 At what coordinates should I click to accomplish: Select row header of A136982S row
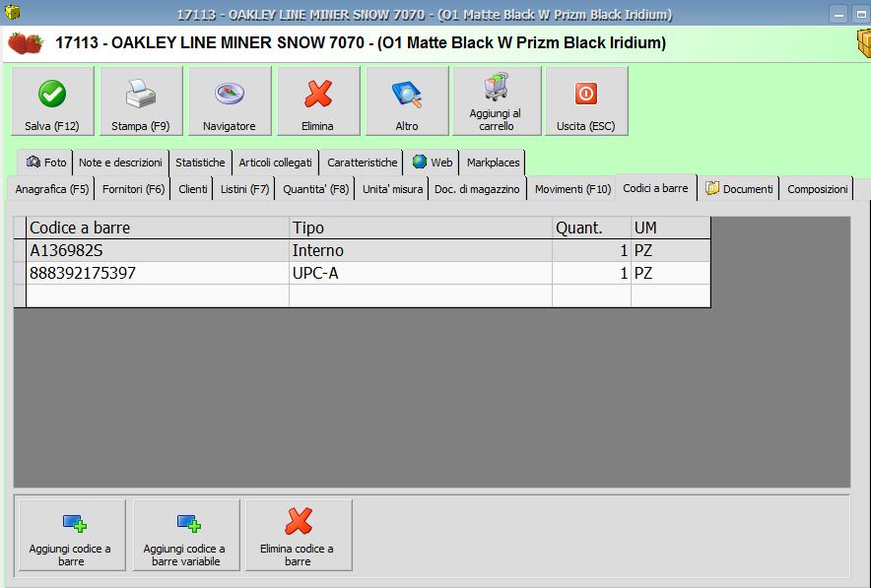coord(20,250)
